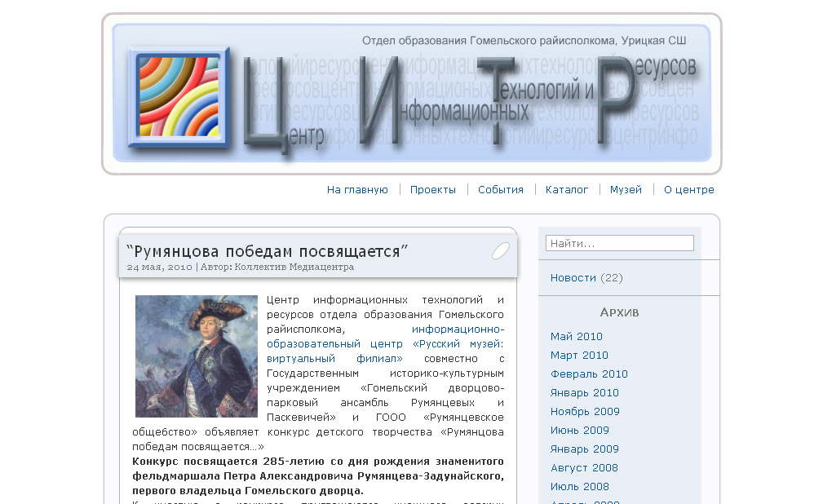Open the Rumyantsev portrait image
Screen dimensions: 823x504
196,356
